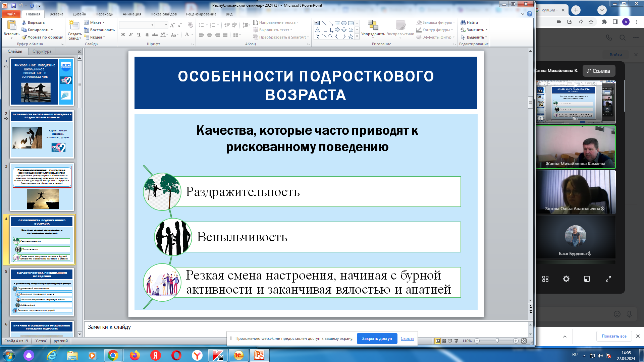Toggle underline Ч formatting

[139, 35]
